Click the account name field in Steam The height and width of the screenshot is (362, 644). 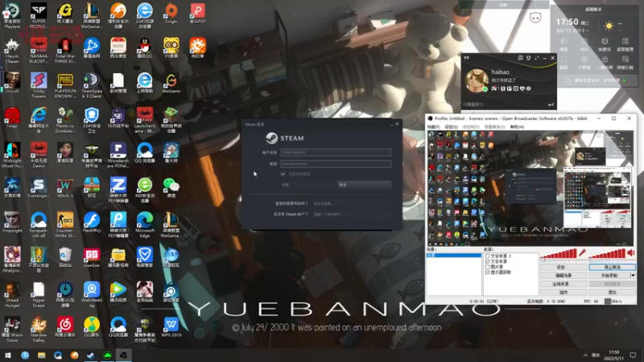336,152
